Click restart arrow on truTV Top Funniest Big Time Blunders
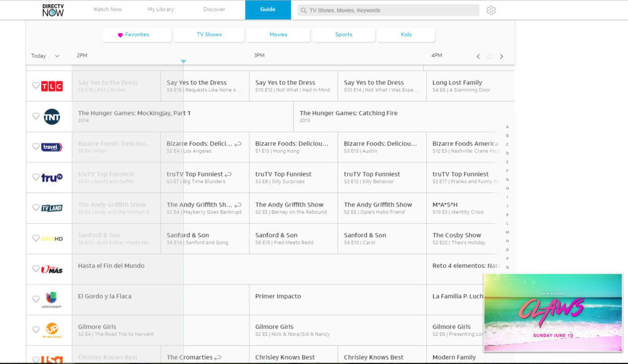 228,175
